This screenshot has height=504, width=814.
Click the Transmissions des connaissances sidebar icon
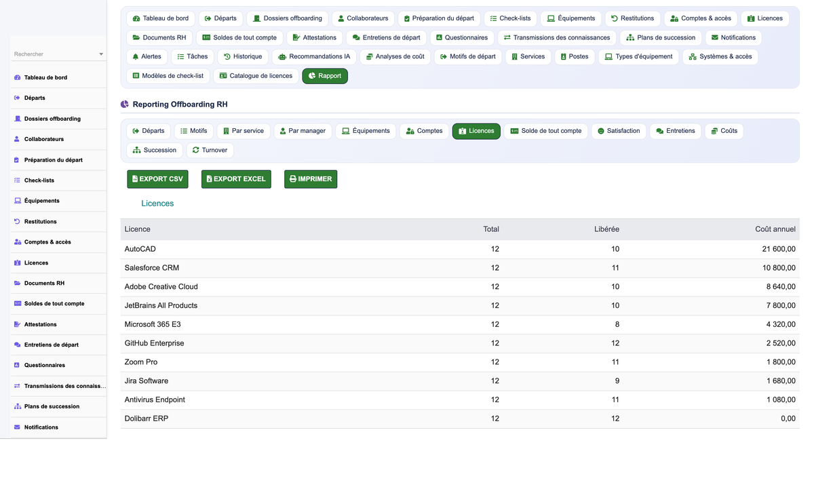18,386
